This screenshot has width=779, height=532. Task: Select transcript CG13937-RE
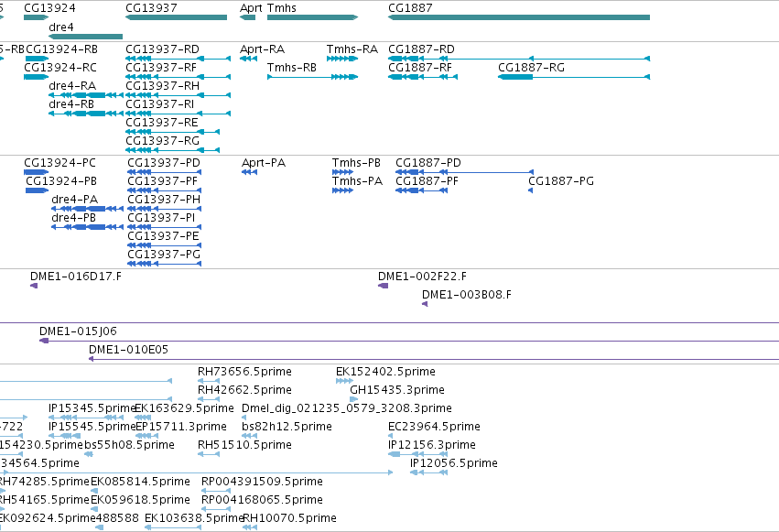point(172,132)
